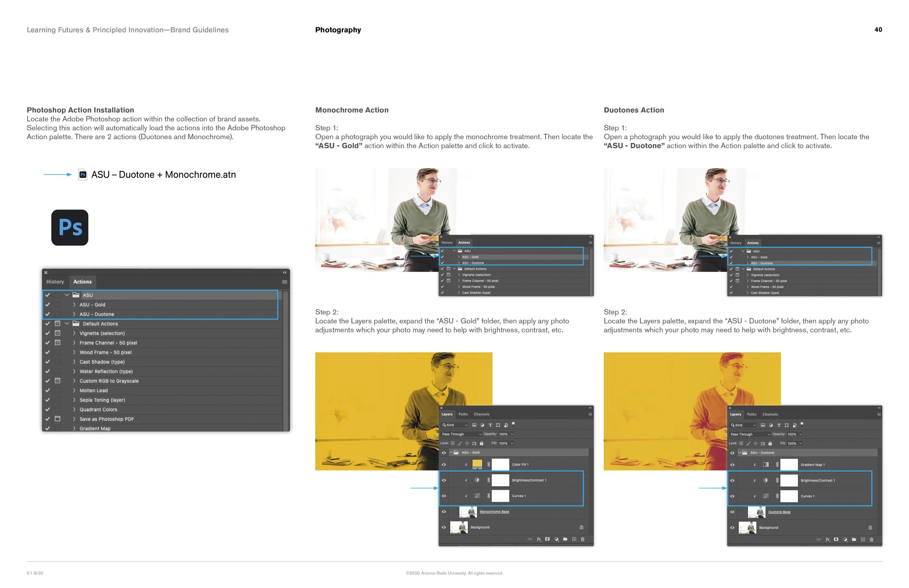Toggle visibility of Monochrome Base layer
Image resolution: width=909 pixels, height=588 pixels.
click(x=444, y=512)
